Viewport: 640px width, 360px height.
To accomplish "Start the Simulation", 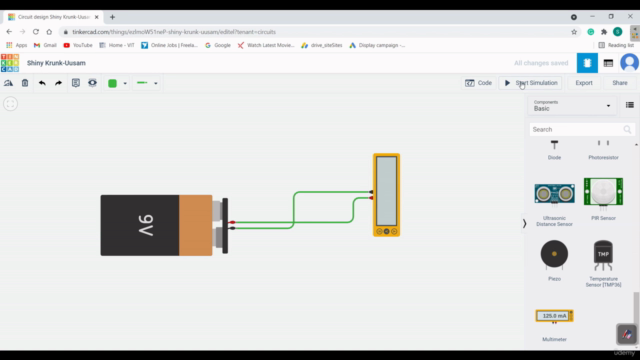I will (531, 83).
